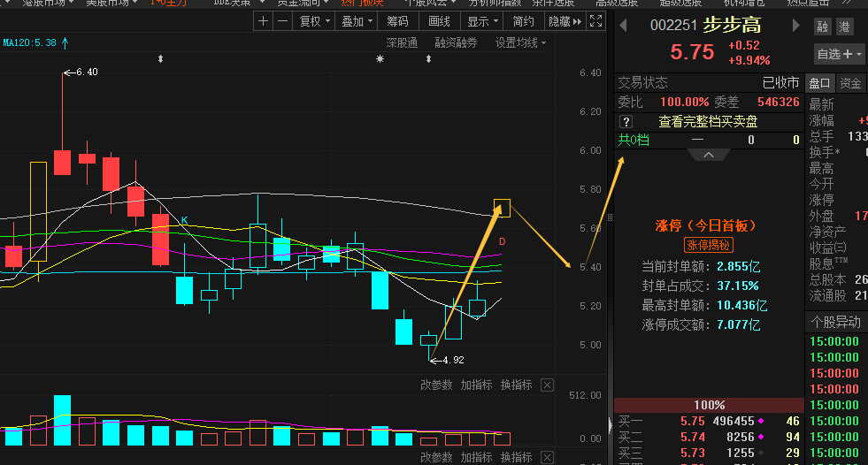Image resolution: width=868 pixels, height=465 pixels.
Task: Click magenta diamond icon in 买一 row
Action: click(x=761, y=422)
